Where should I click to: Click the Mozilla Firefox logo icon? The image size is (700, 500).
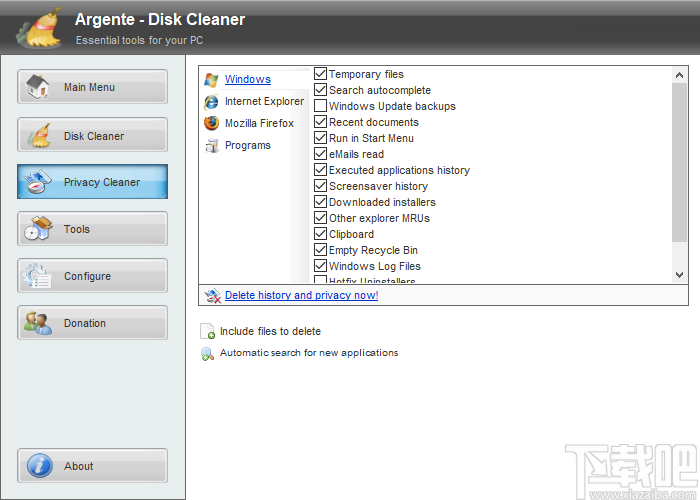(211, 123)
